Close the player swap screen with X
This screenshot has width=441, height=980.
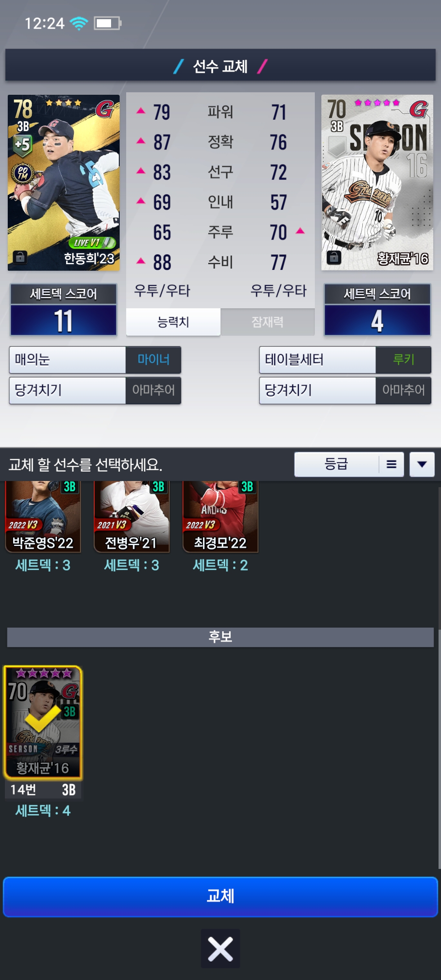tap(220, 948)
